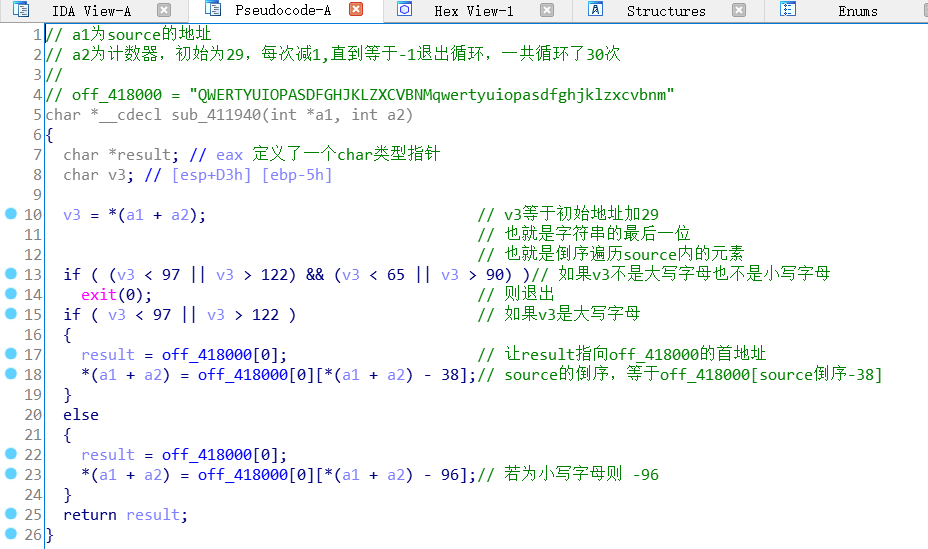Toggle breakpoint dot on line 15
Image resolution: width=928 pixels, height=549 pixels.
(x=11, y=314)
